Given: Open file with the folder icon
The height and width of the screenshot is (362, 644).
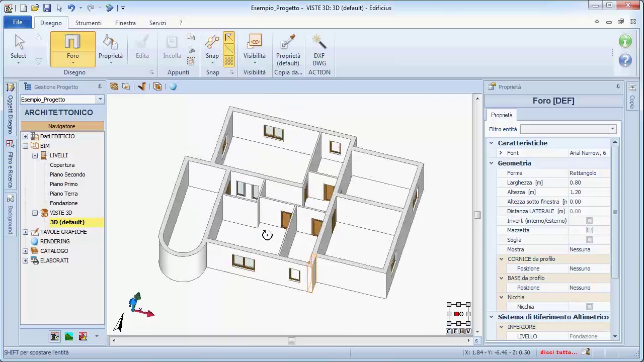Looking at the screenshot, I should pyautogui.click(x=35, y=8).
